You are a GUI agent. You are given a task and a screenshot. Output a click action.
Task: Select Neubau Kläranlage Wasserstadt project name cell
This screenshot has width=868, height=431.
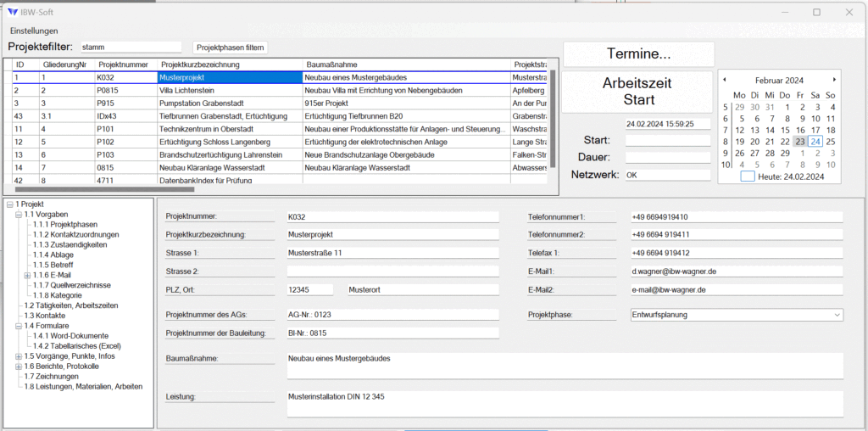point(230,167)
